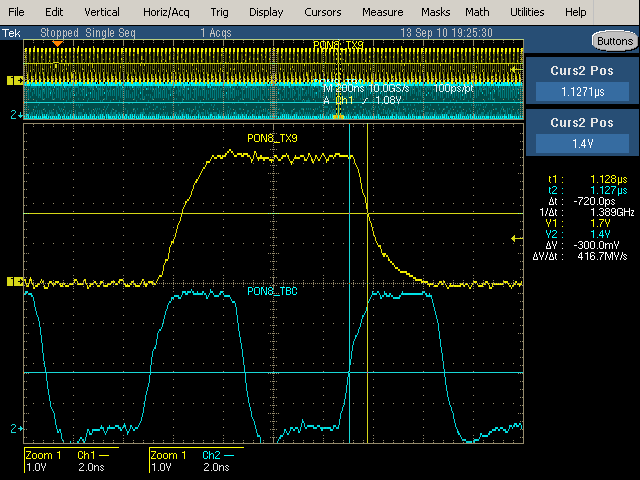Open the Display menu
Viewport: 640px width, 480px height.
266,12
